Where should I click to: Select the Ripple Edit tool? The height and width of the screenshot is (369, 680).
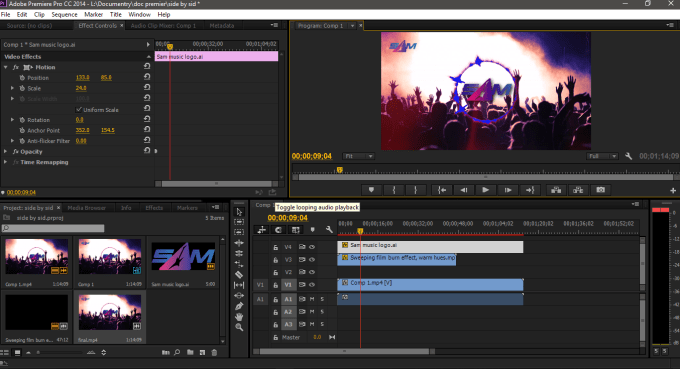click(239, 243)
